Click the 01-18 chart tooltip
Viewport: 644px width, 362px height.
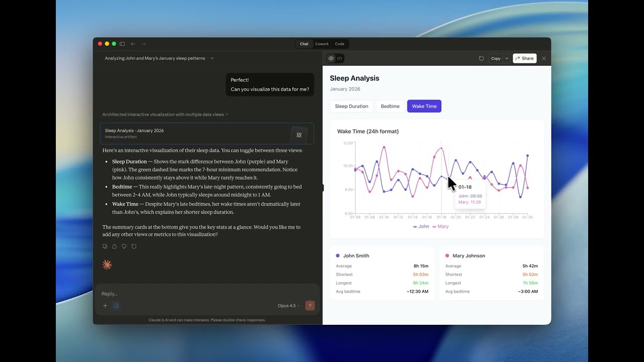pyautogui.click(x=469, y=195)
